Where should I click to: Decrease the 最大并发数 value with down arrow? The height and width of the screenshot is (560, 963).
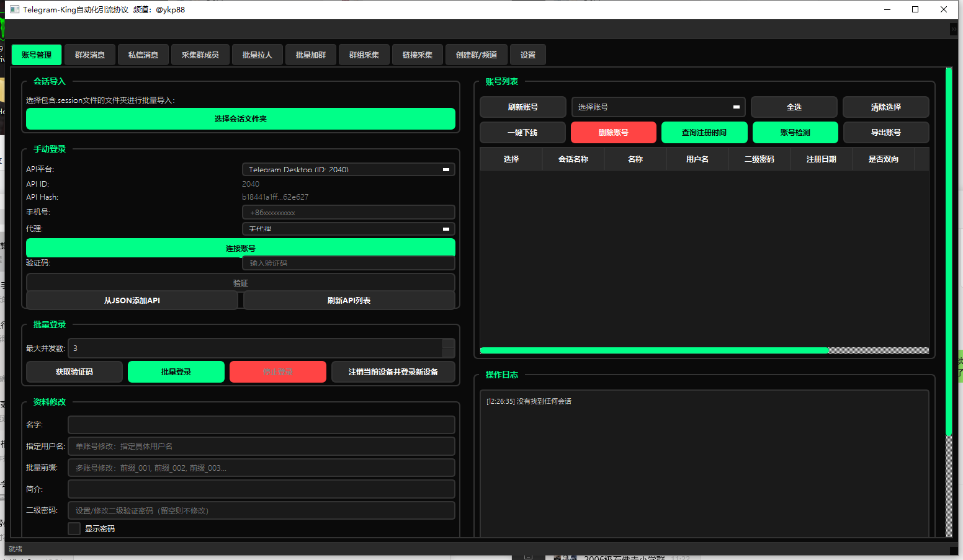[449, 353]
